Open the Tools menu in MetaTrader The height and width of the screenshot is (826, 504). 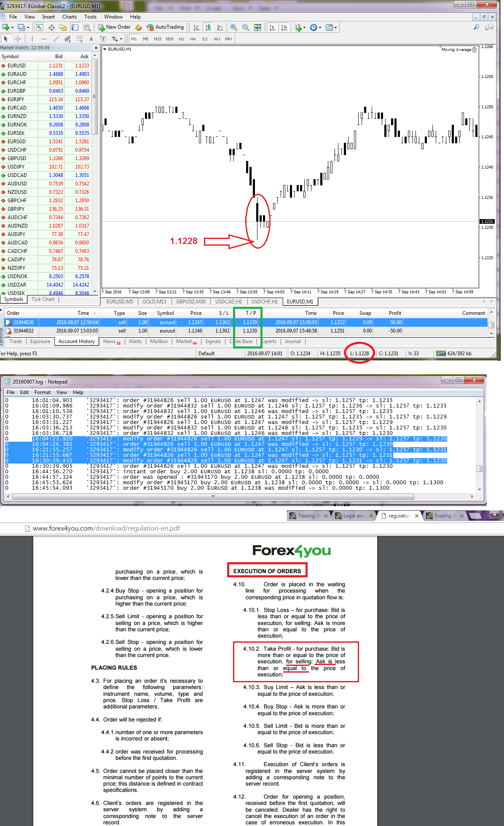pyautogui.click(x=90, y=17)
